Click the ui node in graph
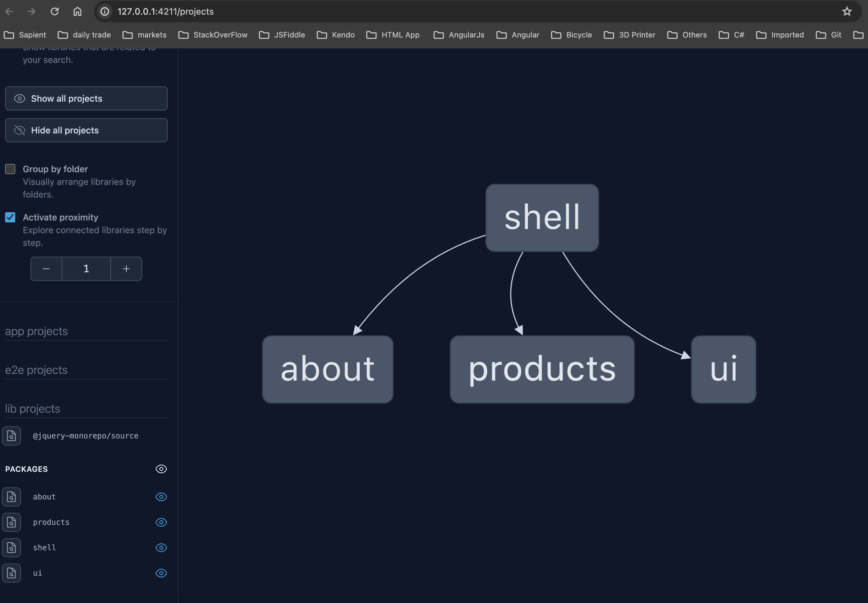The width and height of the screenshot is (868, 603). pos(724,369)
